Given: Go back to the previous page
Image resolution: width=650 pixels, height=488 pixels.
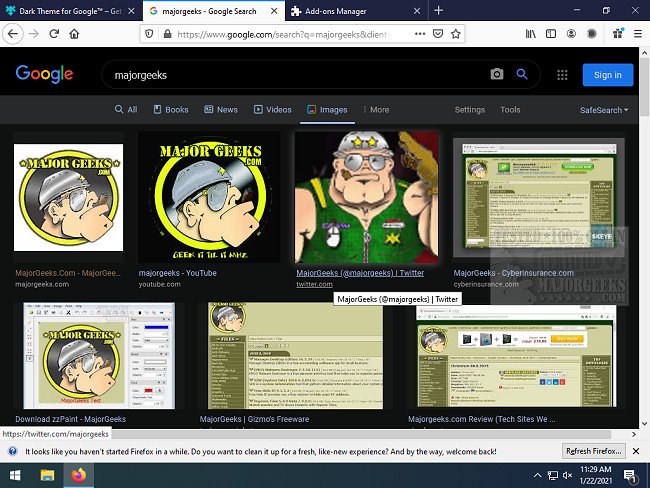Looking at the screenshot, I should 13,34.
